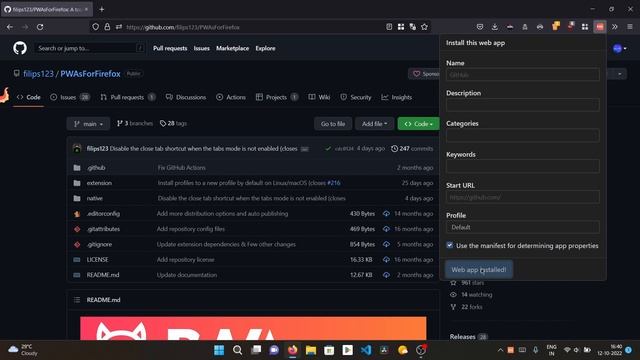The height and width of the screenshot is (360, 640).
Task: Bookmark this page with the star icon
Action: (x=424, y=27)
